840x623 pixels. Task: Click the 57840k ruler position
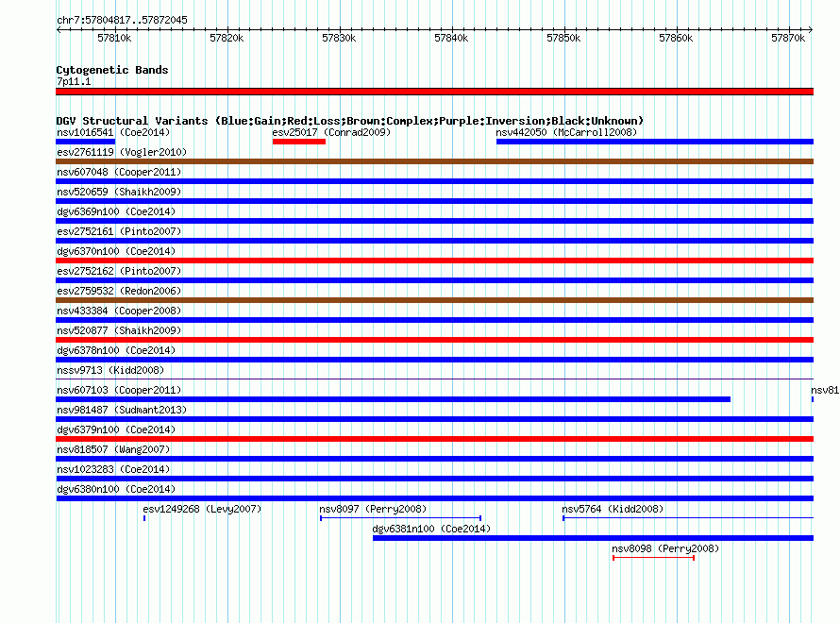pos(451,38)
